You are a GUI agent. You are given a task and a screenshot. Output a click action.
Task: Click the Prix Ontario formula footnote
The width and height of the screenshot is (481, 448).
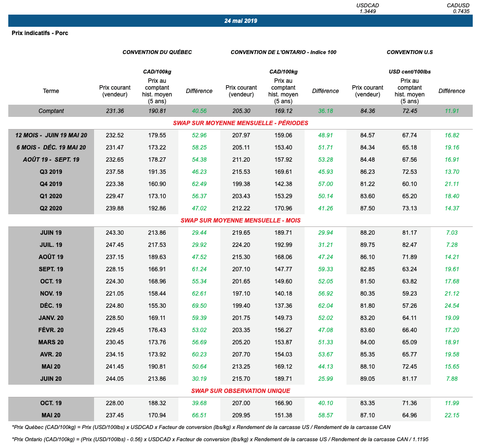pos(221,439)
